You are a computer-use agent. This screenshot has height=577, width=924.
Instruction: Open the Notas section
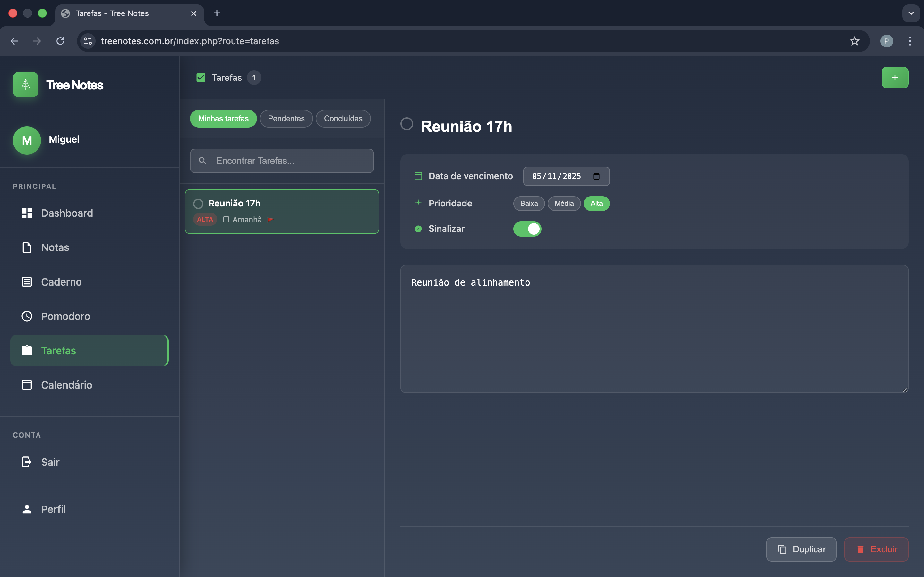point(55,247)
